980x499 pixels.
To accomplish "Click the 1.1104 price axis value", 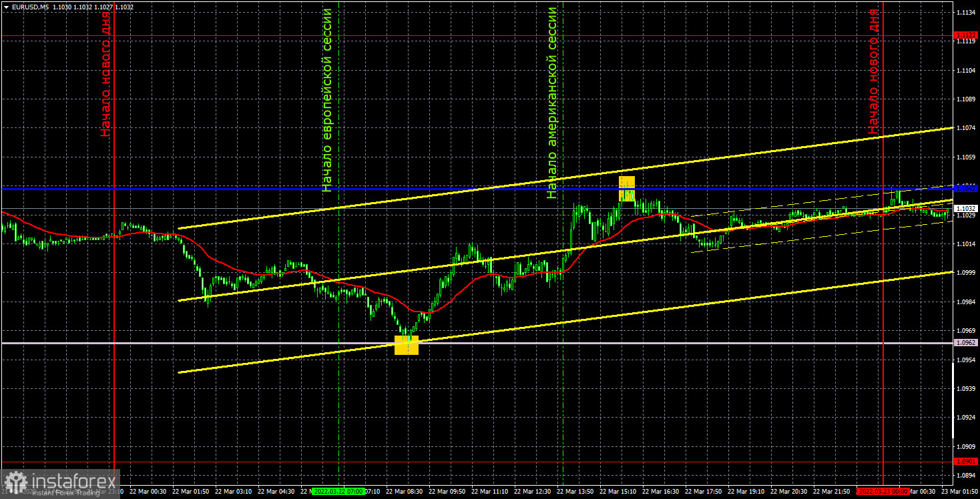I will (966, 70).
